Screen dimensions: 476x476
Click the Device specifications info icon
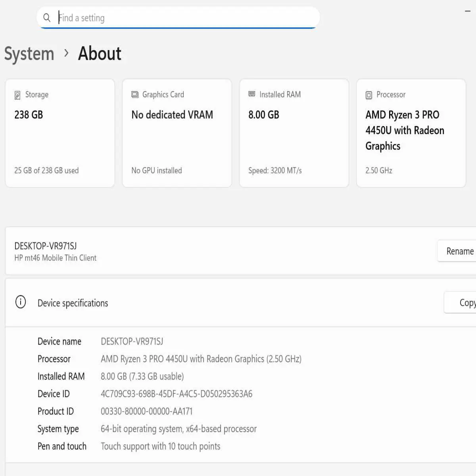tap(21, 302)
